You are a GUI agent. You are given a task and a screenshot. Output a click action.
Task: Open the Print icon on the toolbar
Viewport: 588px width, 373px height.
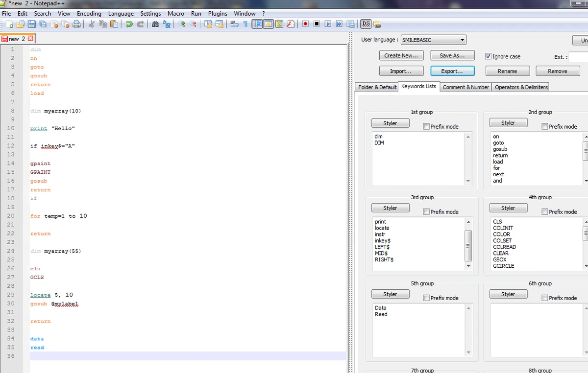77,23
